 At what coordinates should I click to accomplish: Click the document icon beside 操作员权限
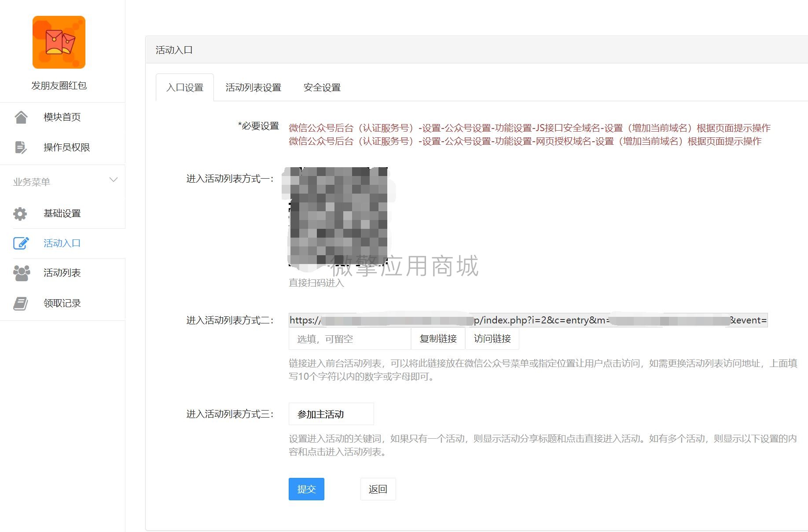(21, 147)
